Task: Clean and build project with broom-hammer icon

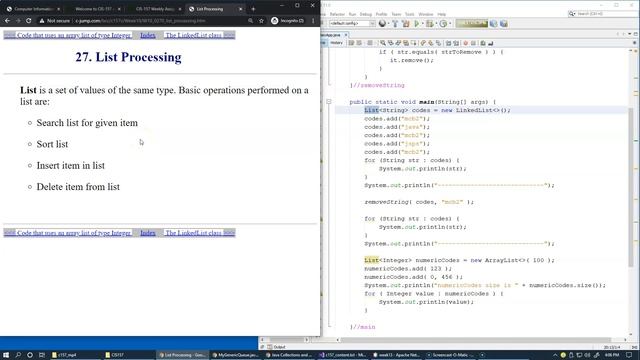Action: point(406,24)
